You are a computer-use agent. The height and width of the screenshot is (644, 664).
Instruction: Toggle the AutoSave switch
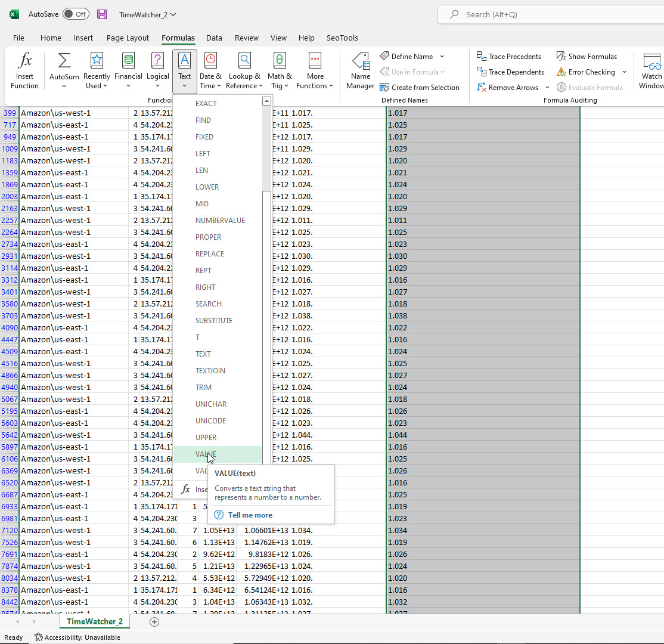(75, 14)
